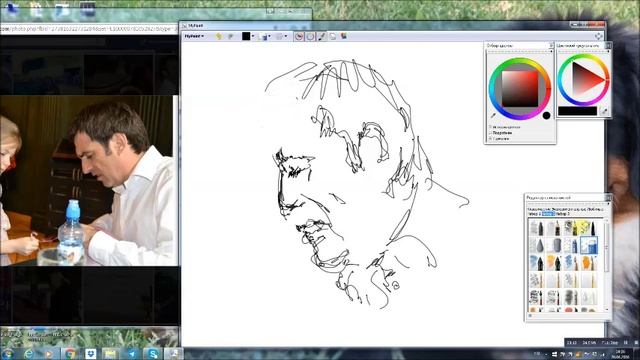Click the MyPaint taskbar button
The height and width of the screenshot is (360, 640).
173,353
